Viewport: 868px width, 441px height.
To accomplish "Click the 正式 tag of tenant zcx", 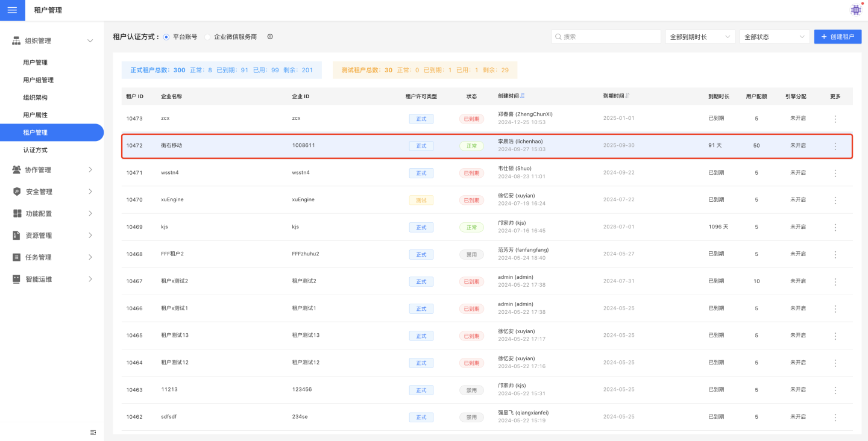I will [421, 119].
